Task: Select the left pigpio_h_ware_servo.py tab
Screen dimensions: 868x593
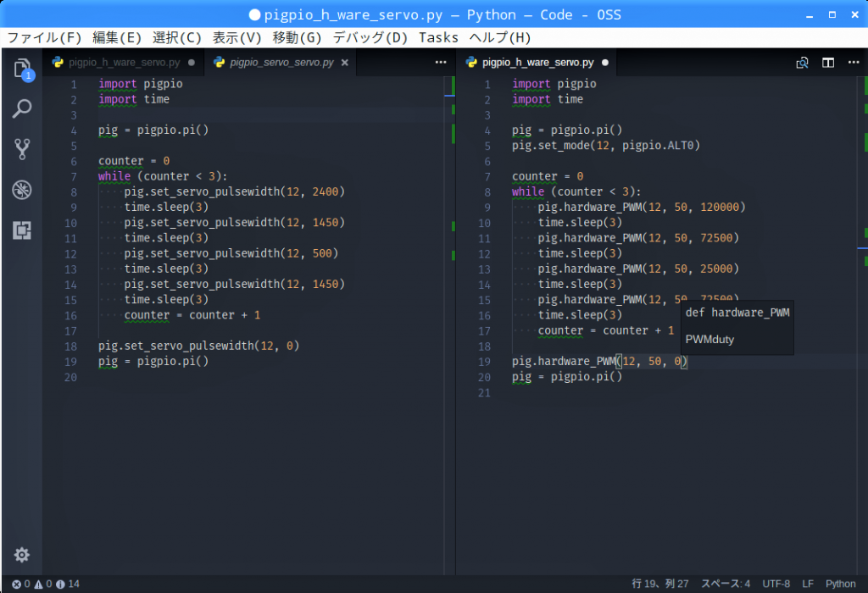Action: (x=124, y=63)
